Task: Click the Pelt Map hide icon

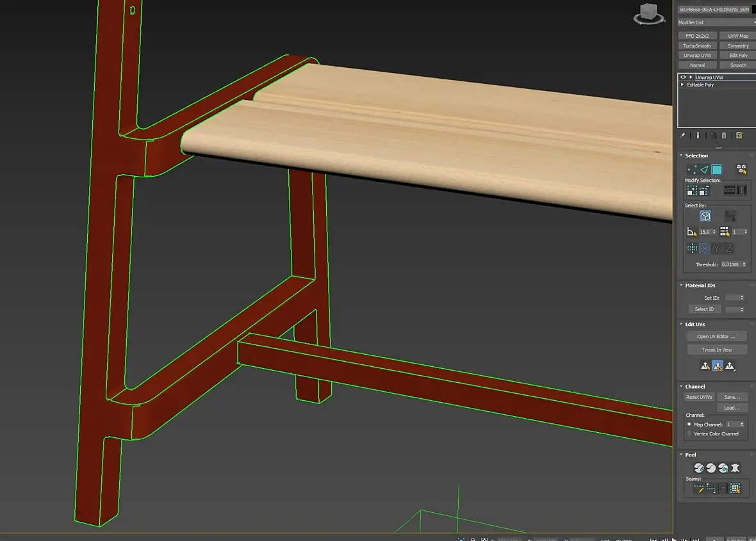Action: [x=735, y=468]
